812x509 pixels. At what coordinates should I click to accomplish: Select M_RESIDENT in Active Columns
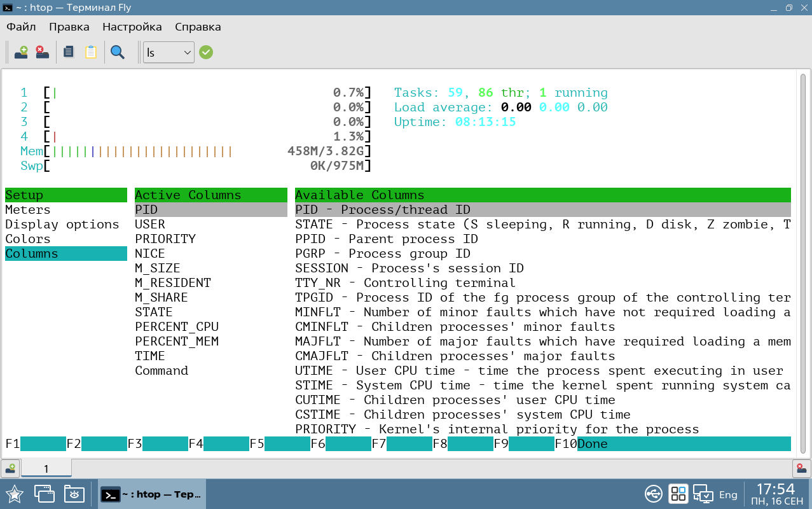coord(211,283)
